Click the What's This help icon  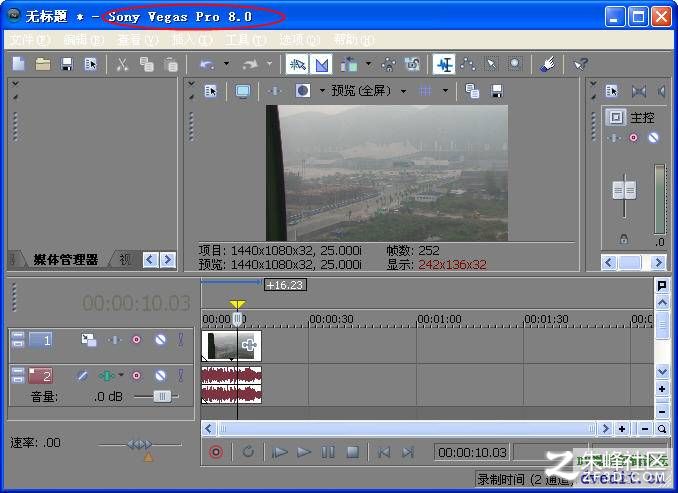pos(580,64)
